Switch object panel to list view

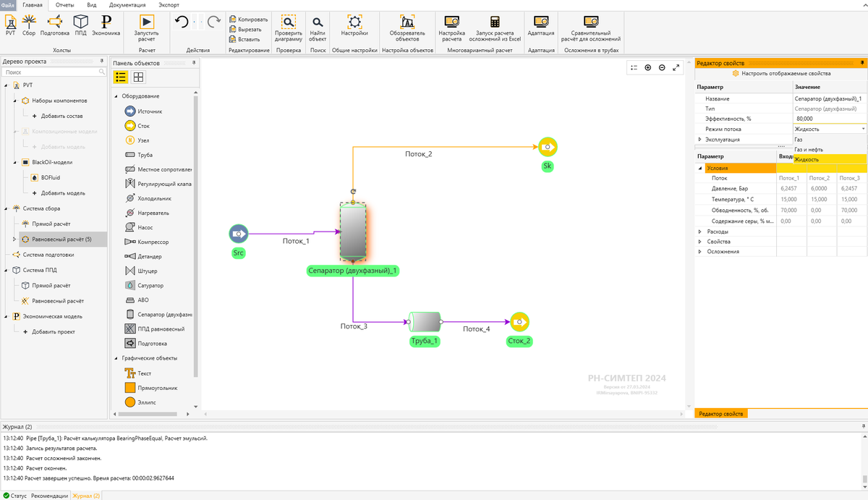coord(122,77)
